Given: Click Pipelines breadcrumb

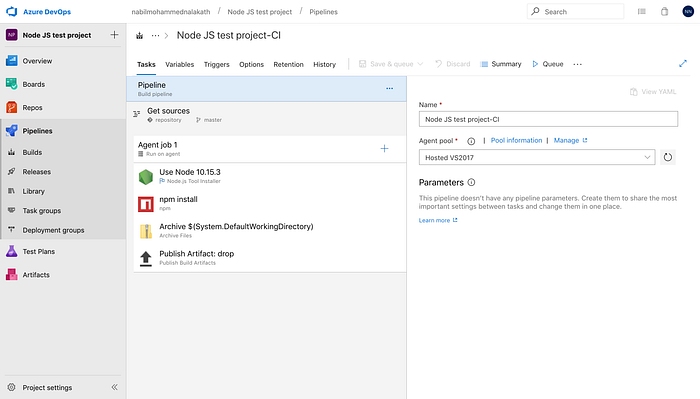Looking at the screenshot, I should (x=323, y=12).
